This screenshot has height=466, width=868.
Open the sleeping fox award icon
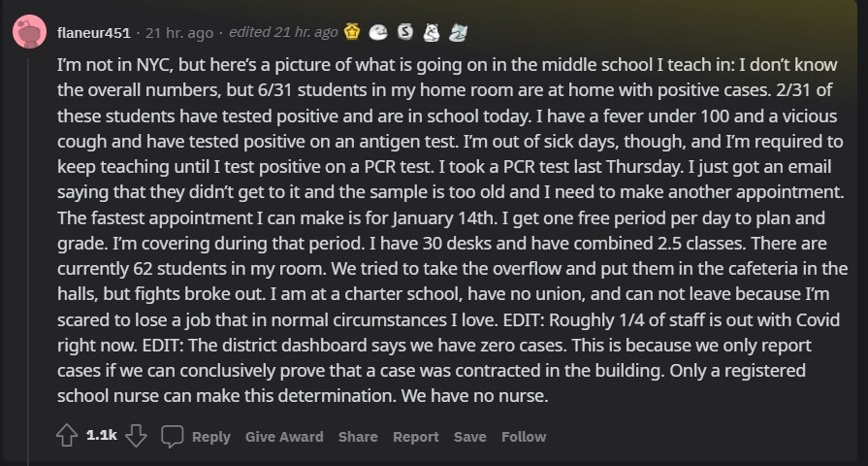[458, 33]
